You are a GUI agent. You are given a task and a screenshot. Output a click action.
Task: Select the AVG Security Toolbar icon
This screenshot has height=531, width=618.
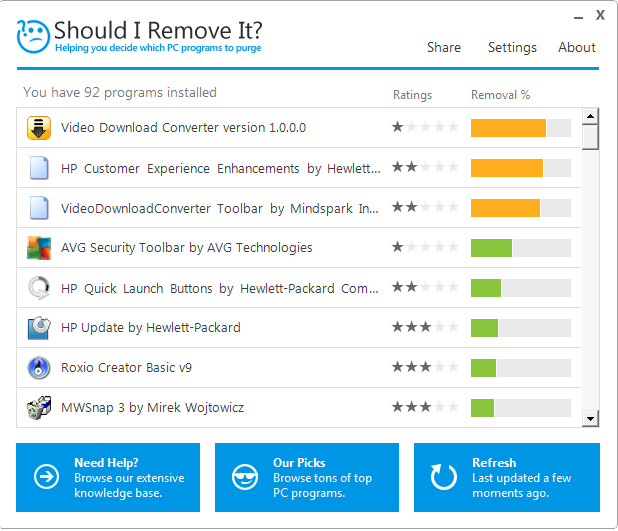point(39,248)
